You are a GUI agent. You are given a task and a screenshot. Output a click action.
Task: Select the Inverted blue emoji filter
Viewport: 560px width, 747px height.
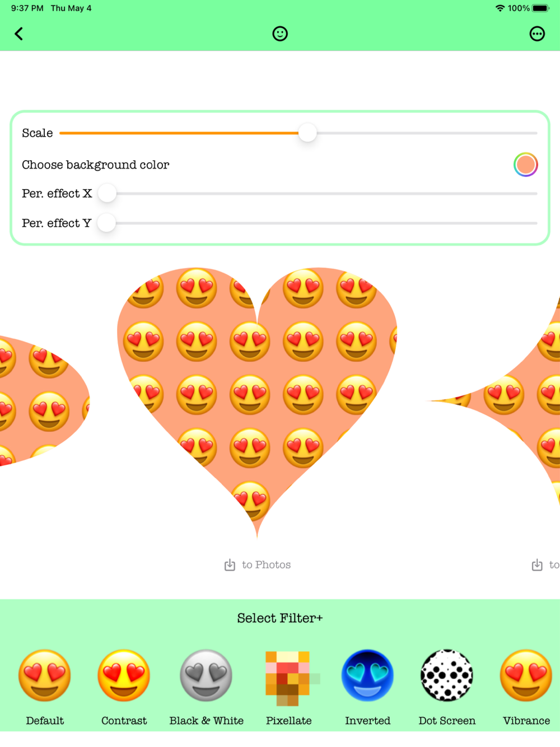[x=367, y=676]
